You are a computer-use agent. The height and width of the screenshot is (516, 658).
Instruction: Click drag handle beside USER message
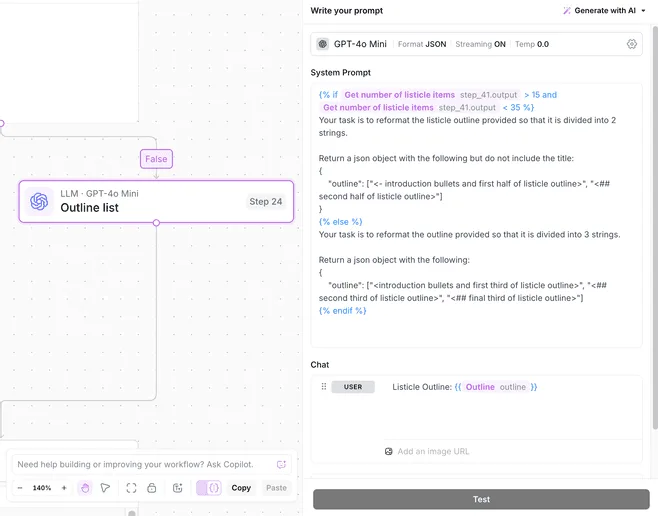point(324,387)
